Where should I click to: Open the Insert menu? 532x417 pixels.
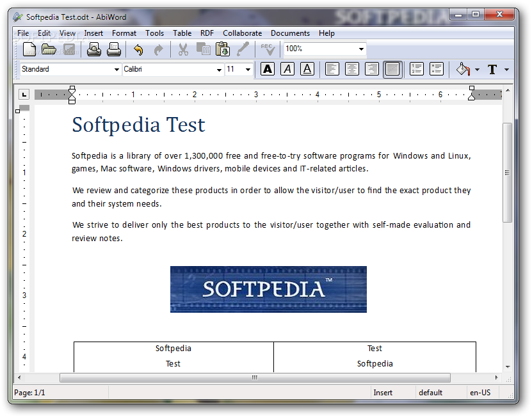[93, 33]
